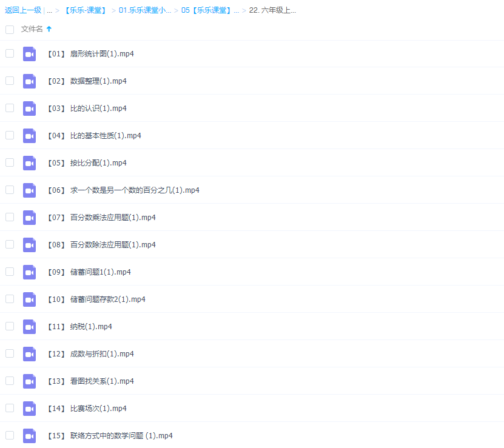Image resolution: width=504 pixels, height=448 pixels.
Task: Click video icon for 【15】联络方式中的数学问题 file
Action: (29, 436)
